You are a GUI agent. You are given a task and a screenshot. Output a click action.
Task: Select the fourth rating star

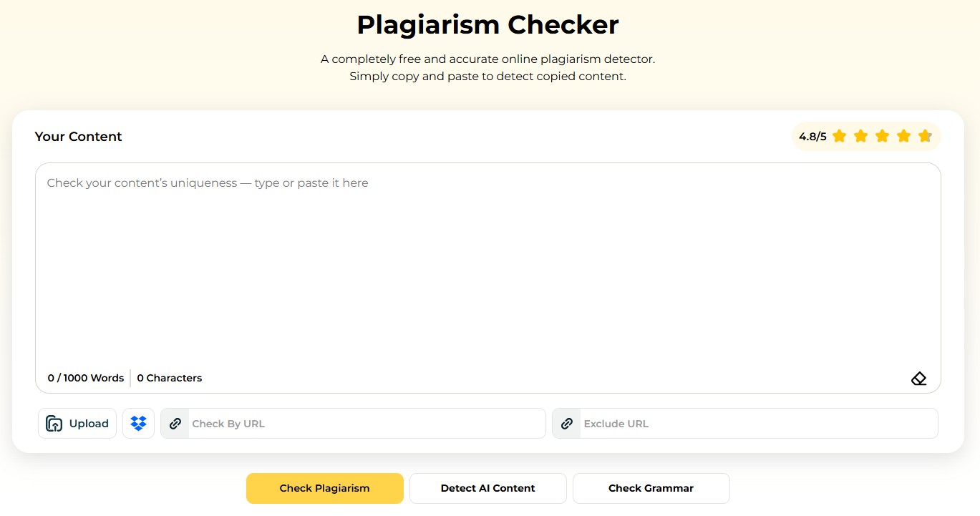pyautogui.click(x=903, y=136)
